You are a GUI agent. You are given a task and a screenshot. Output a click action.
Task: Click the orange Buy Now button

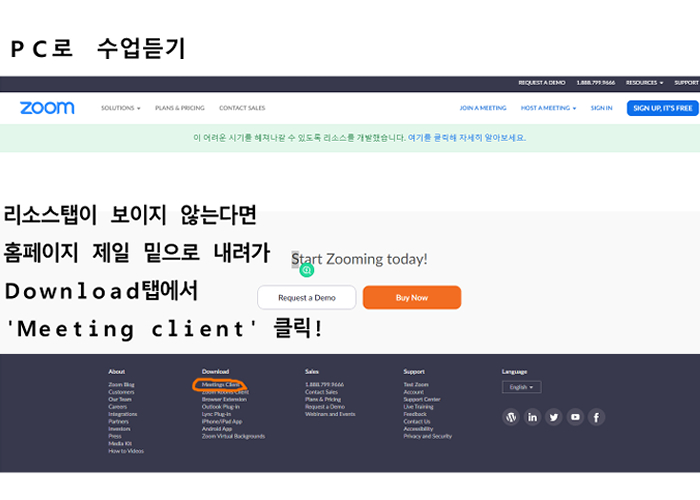(412, 297)
